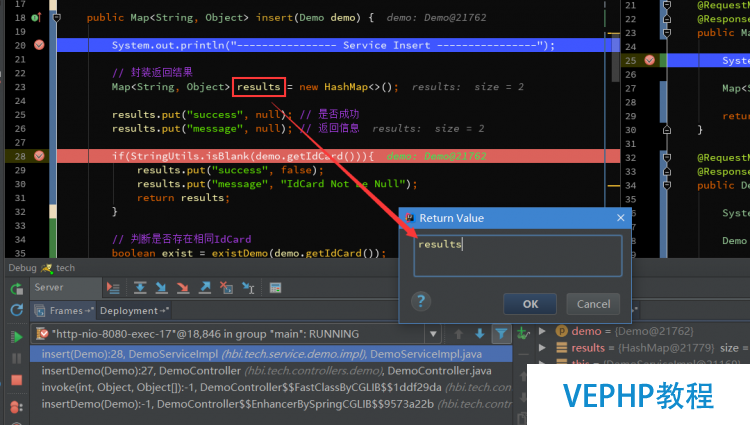This screenshot has width=750, height=425.
Task: Click fold marker on line 21 in right editor
Action: pyautogui.click(x=667, y=5)
